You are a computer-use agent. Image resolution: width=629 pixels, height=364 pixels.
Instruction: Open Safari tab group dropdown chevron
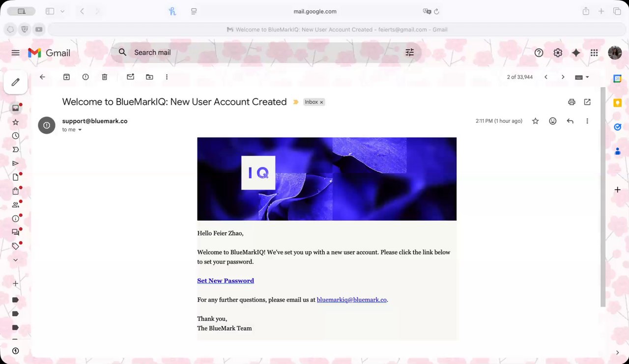click(x=62, y=11)
